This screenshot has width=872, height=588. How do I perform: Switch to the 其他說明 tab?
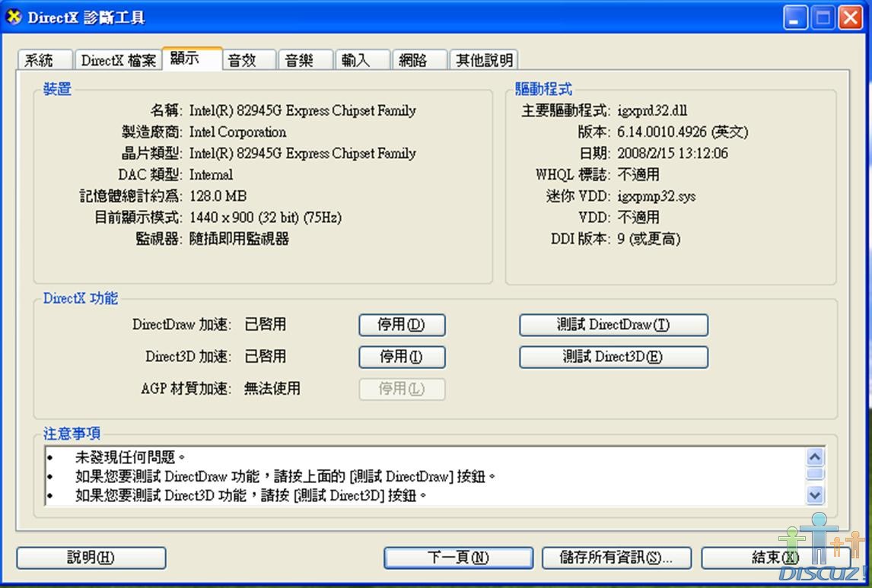click(484, 60)
